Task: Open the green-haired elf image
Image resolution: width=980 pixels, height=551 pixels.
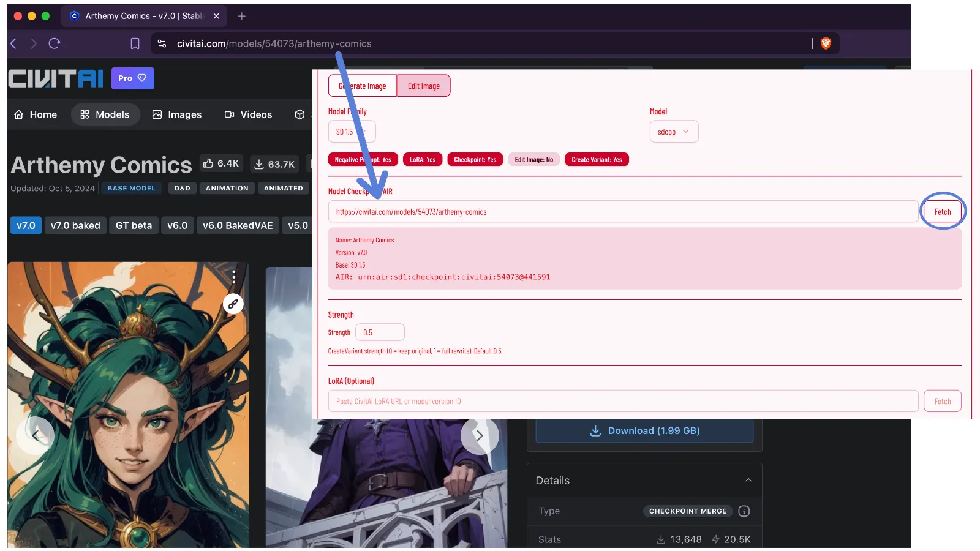Action: (128, 405)
